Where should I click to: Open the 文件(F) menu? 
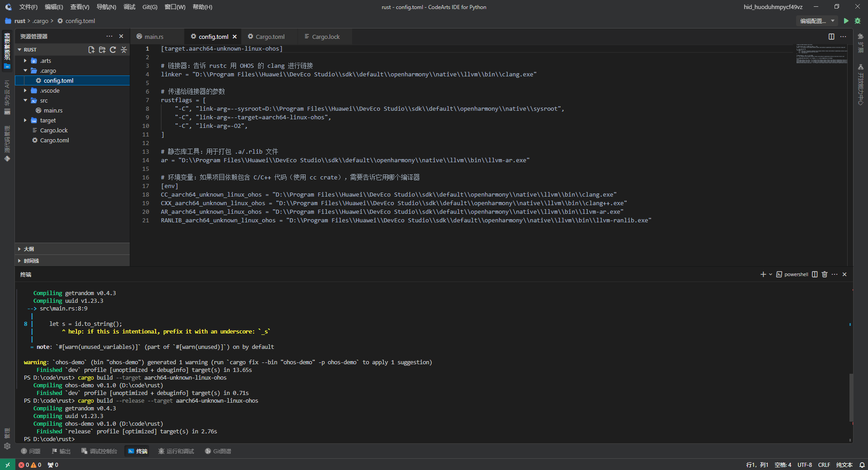(28, 7)
